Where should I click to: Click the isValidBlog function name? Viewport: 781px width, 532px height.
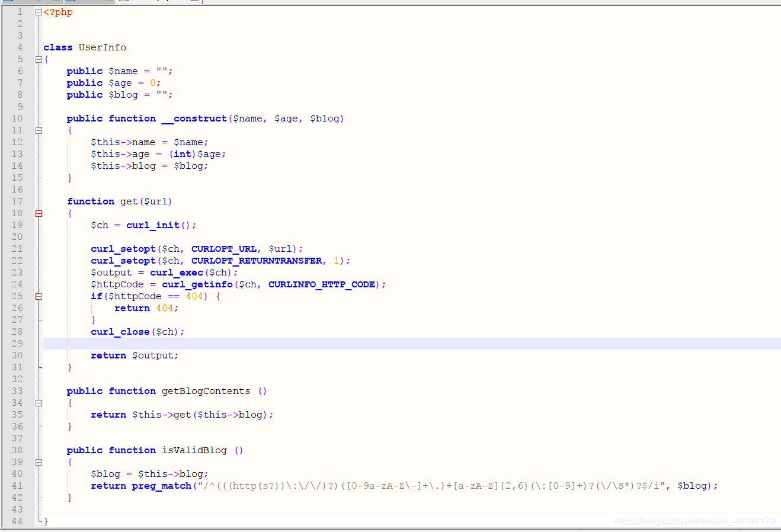[194, 450]
